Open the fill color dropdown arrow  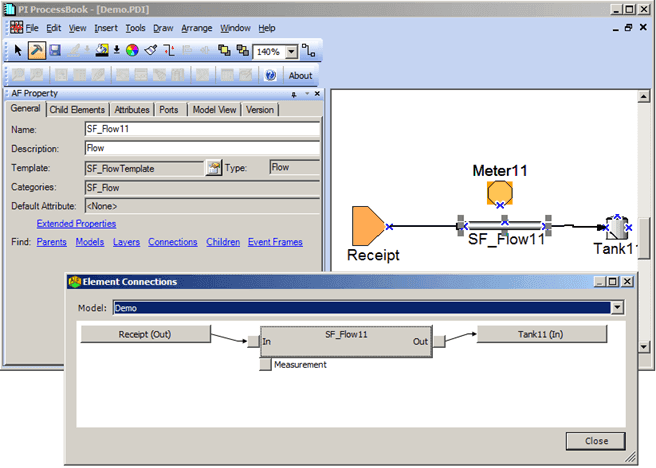click(117, 51)
